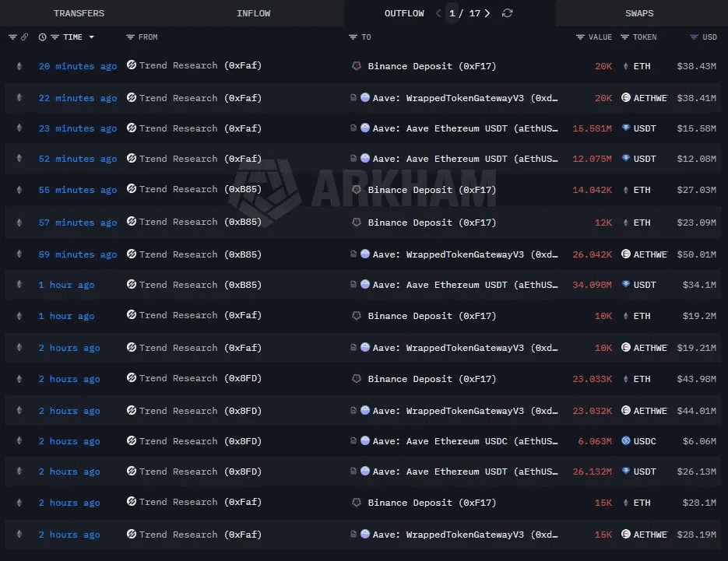Open the '55 minutes ago' transaction link
The width and height of the screenshot is (728, 561).
tap(78, 190)
